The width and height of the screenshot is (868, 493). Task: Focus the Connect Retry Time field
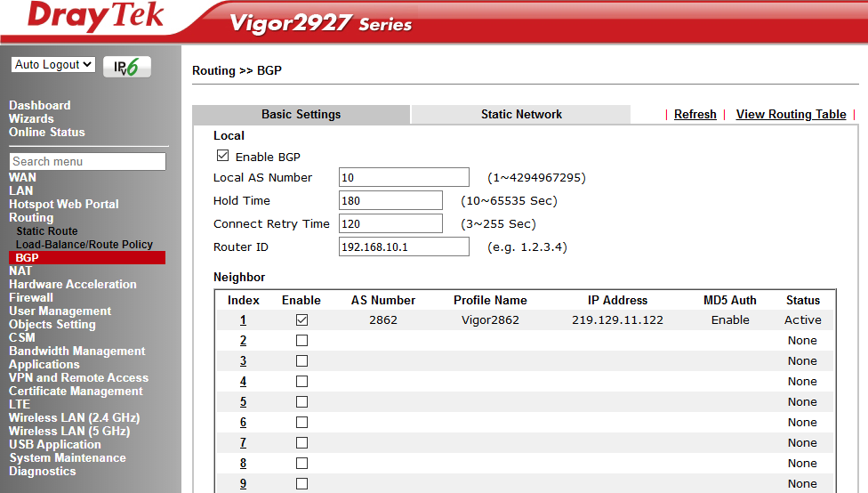click(390, 223)
